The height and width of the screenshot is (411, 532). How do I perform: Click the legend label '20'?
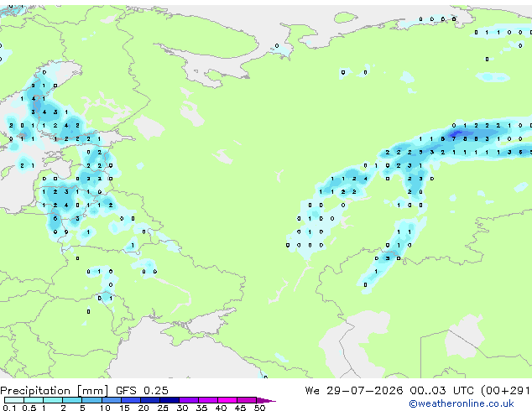click(143, 408)
